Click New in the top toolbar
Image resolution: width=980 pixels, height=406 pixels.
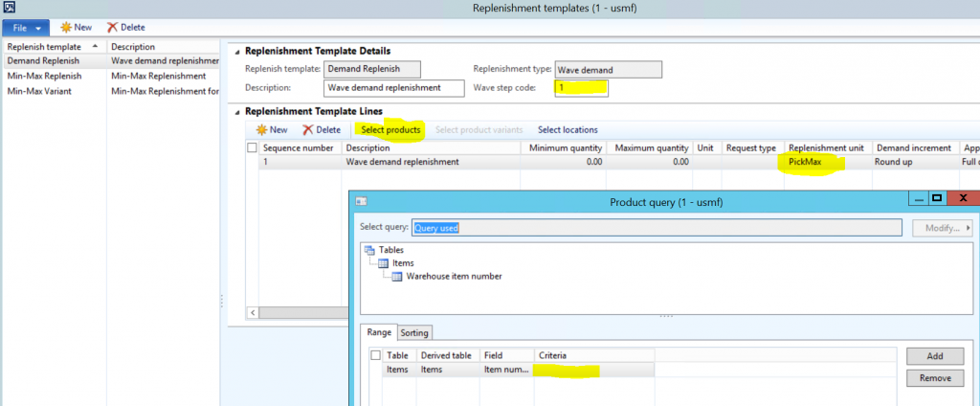click(76, 28)
